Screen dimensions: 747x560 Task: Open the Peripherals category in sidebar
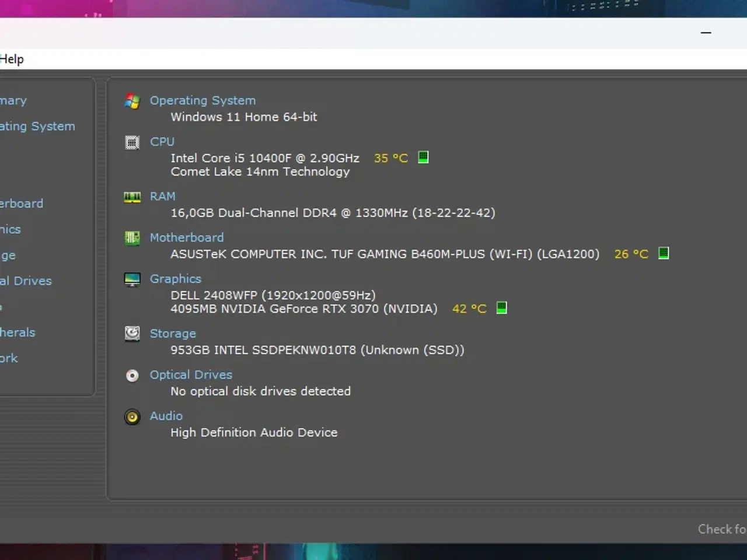point(18,332)
